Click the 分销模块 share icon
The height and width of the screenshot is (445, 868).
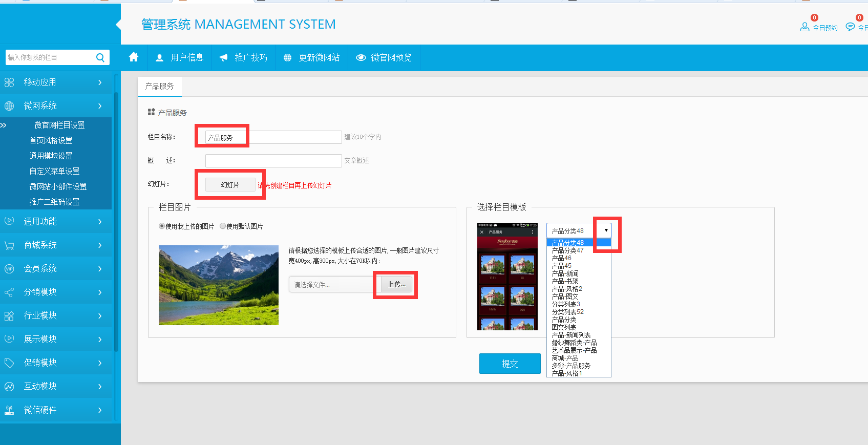coord(9,292)
